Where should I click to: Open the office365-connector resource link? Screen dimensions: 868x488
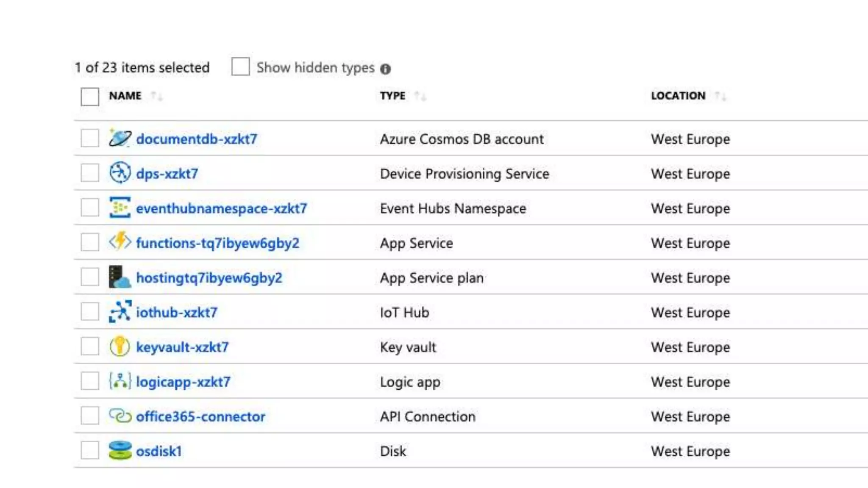pyautogui.click(x=200, y=417)
